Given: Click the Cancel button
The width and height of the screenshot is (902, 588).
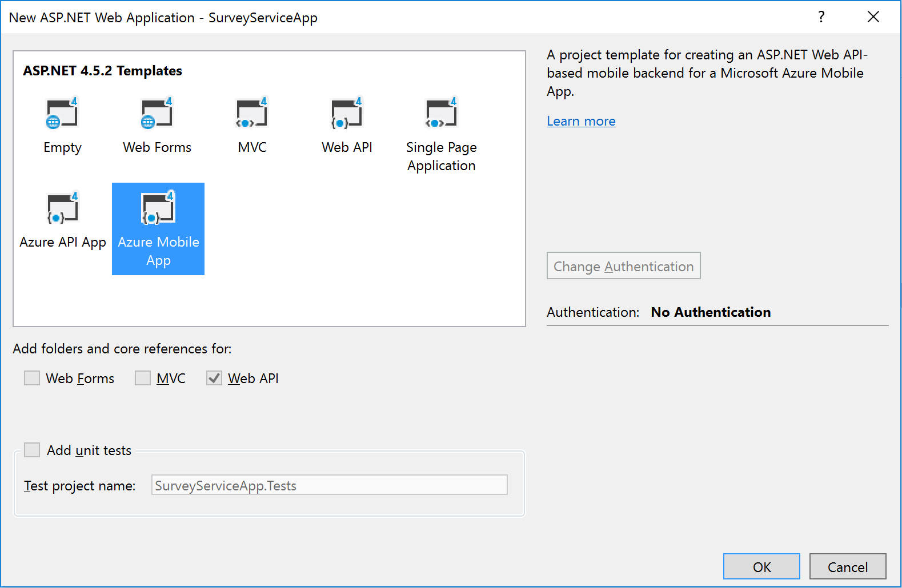Looking at the screenshot, I should [x=848, y=566].
